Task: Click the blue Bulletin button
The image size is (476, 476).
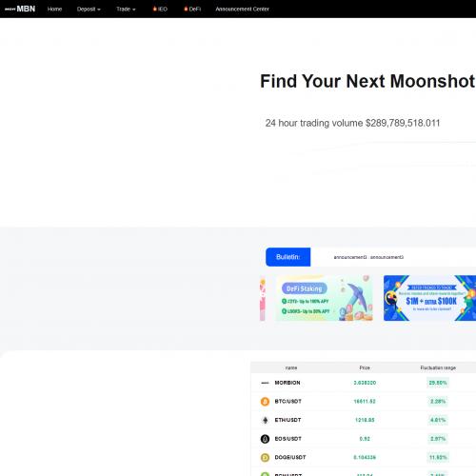Action: 288,257
